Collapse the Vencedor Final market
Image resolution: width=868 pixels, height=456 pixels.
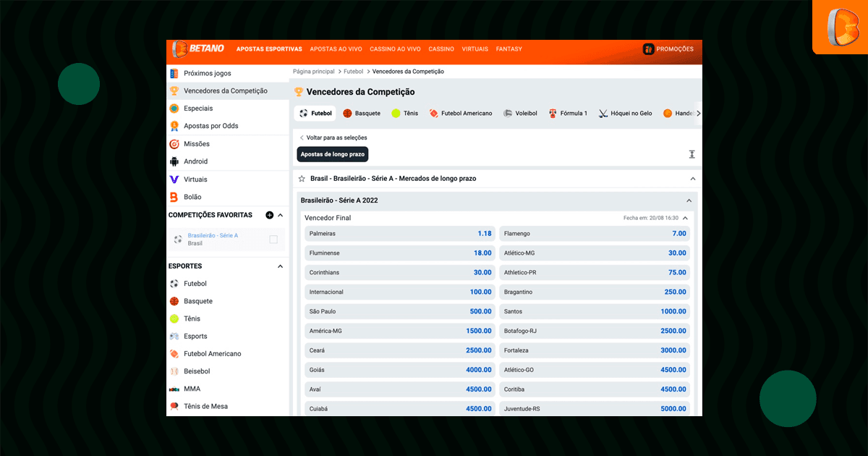click(685, 217)
